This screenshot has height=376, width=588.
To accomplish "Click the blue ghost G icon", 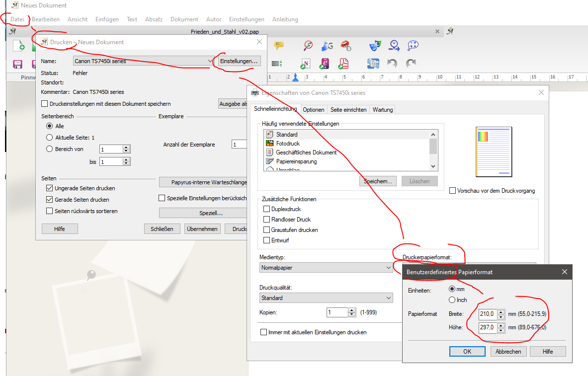I will pos(327,46).
